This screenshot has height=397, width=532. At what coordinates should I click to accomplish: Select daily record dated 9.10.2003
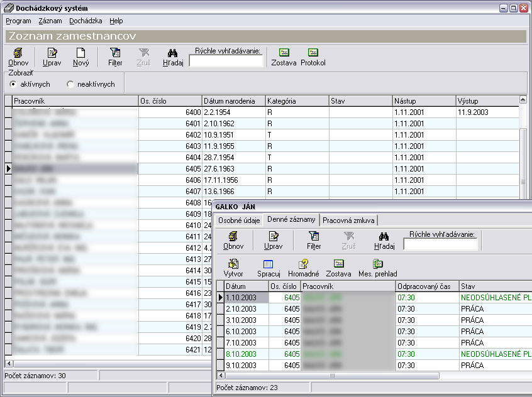pos(374,366)
